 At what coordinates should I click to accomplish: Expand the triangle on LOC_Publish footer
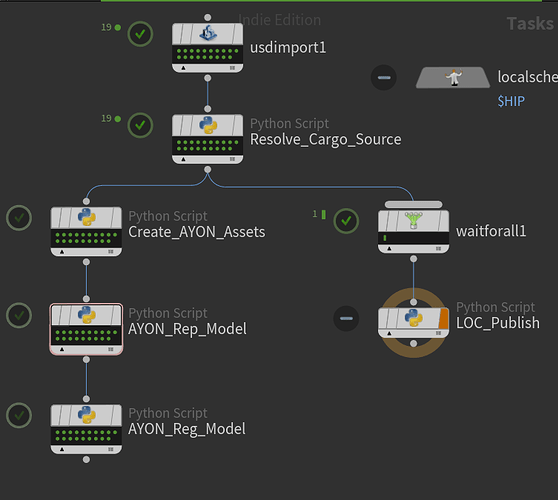389,333
